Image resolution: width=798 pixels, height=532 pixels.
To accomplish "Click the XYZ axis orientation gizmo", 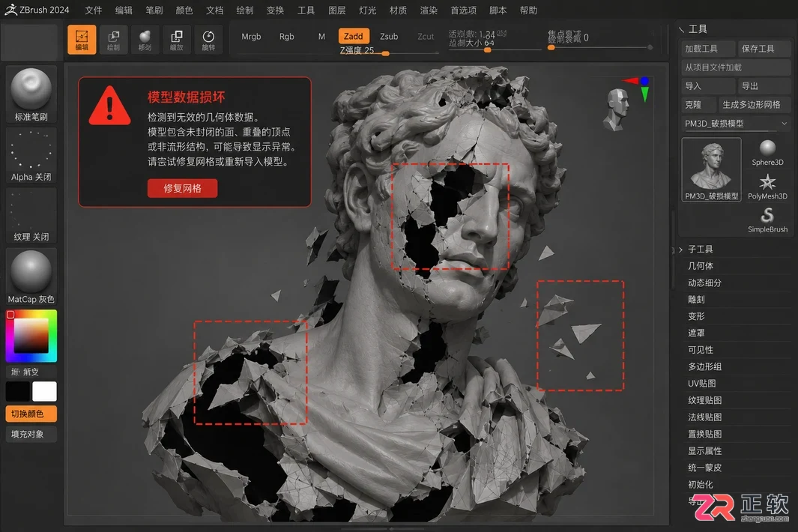I will pyautogui.click(x=638, y=88).
